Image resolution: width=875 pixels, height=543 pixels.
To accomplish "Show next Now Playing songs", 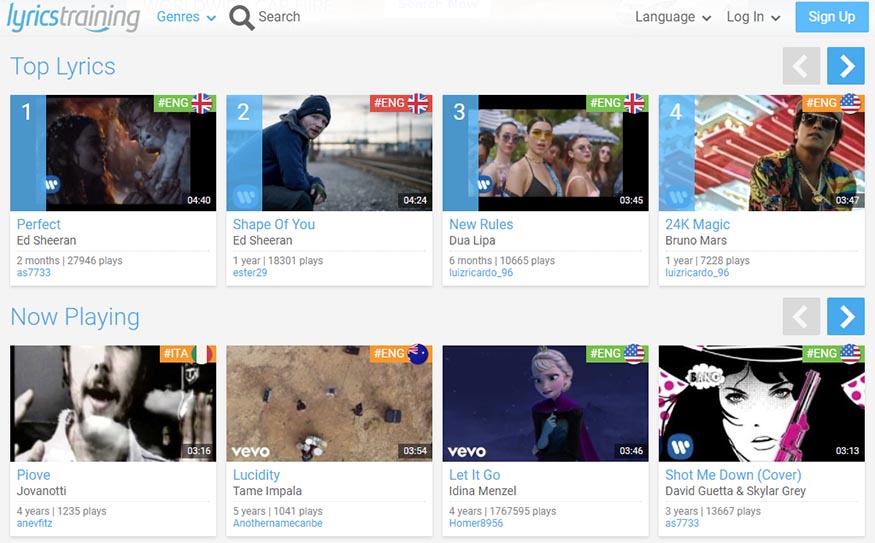I will 845,317.
